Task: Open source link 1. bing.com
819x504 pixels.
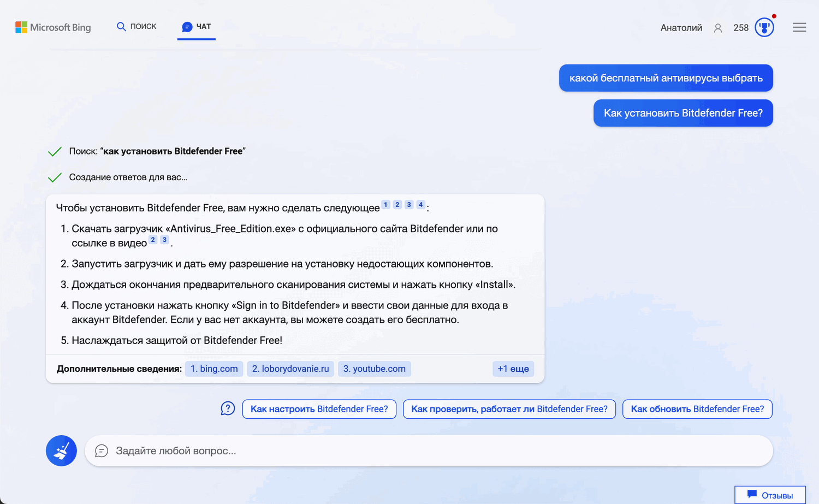Action: 214,369
